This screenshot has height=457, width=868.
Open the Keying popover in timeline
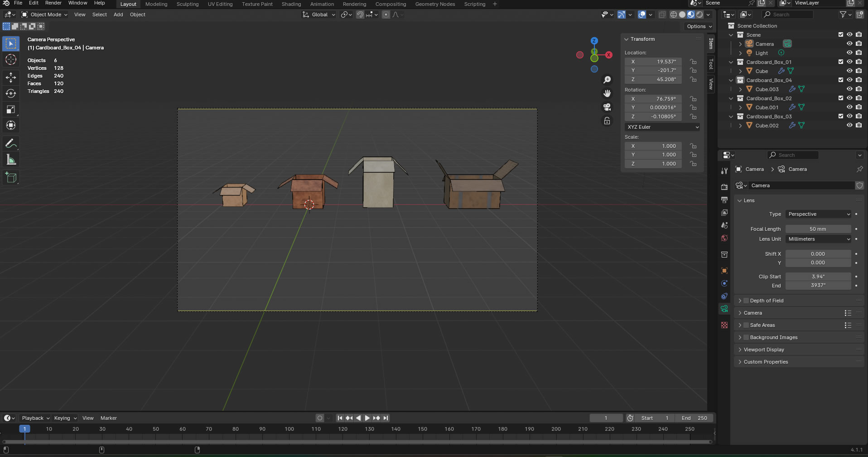(x=65, y=418)
